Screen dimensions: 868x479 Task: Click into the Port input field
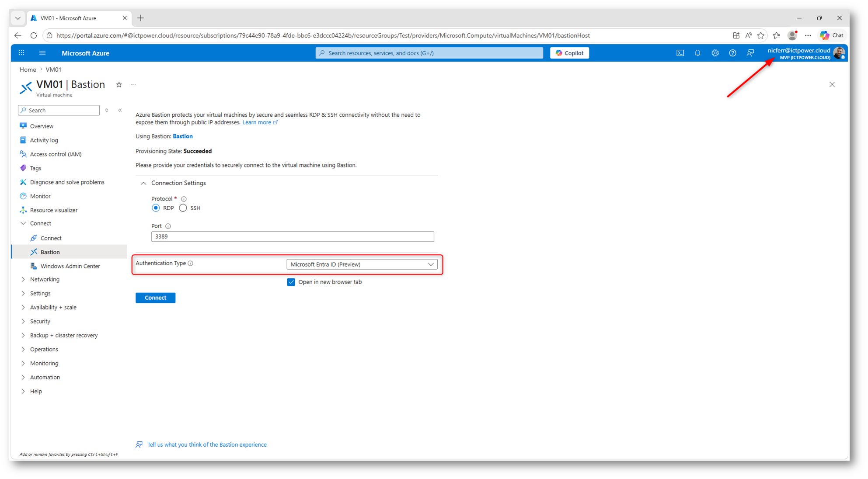pyautogui.click(x=292, y=236)
